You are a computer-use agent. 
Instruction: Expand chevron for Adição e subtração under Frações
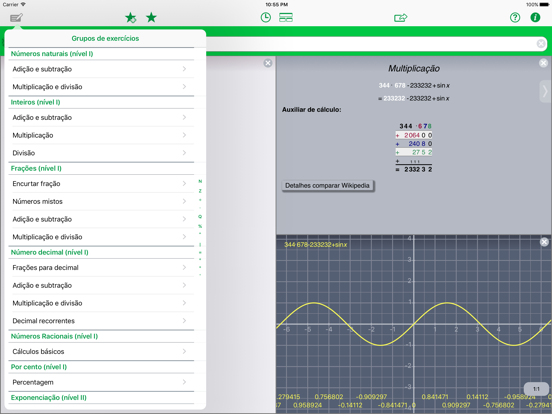(184, 219)
